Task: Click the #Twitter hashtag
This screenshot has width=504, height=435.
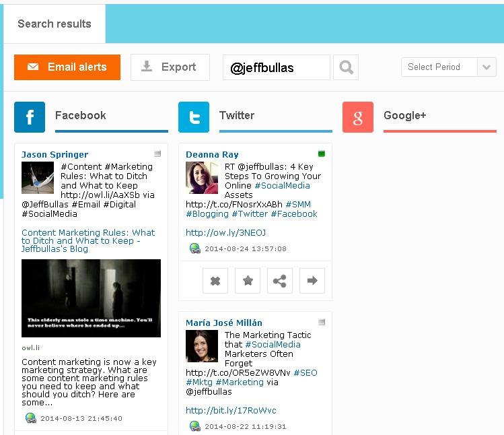Action: [x=250, y=214]
